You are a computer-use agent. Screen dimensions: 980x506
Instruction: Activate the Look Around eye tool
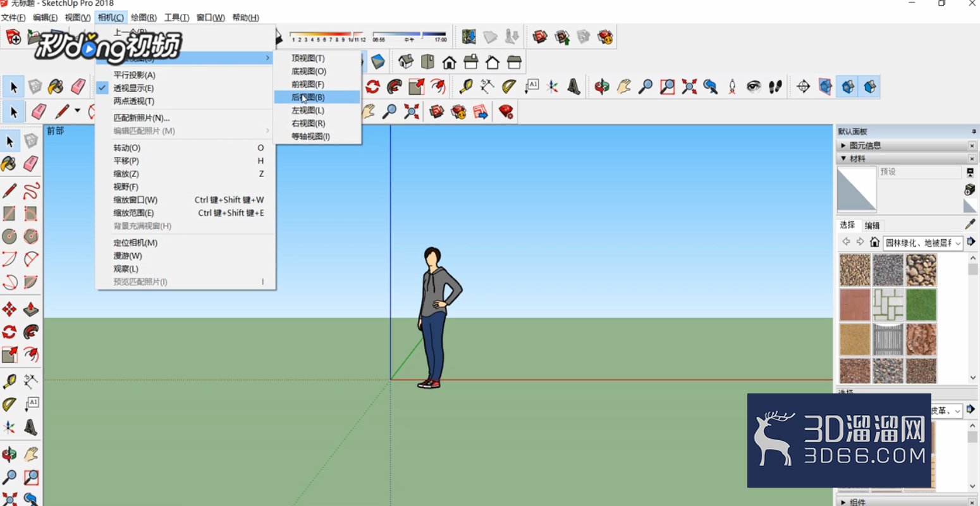pyautogui.click(x=754, y=87)
